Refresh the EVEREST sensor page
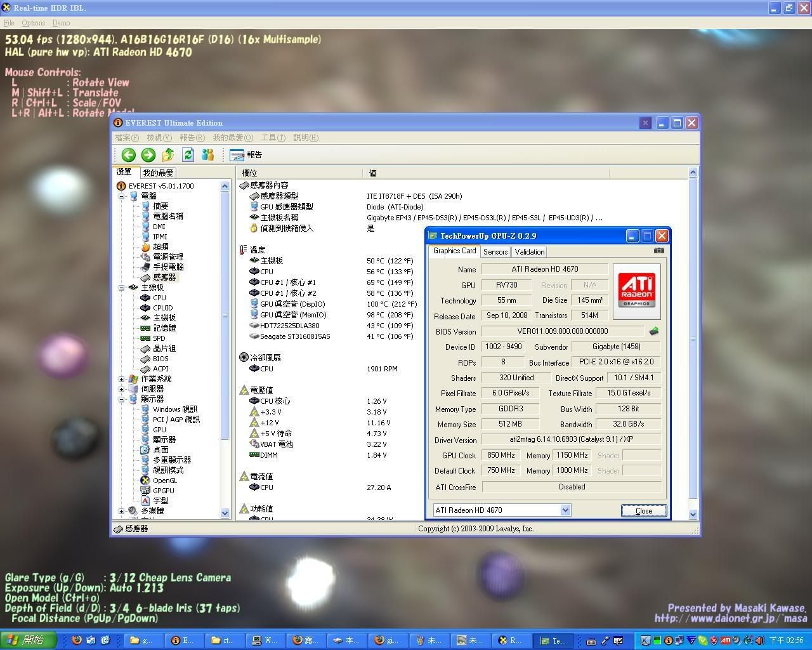Image resolution: width=812 pixels, height=650 pixels. [x=188, y=155]
